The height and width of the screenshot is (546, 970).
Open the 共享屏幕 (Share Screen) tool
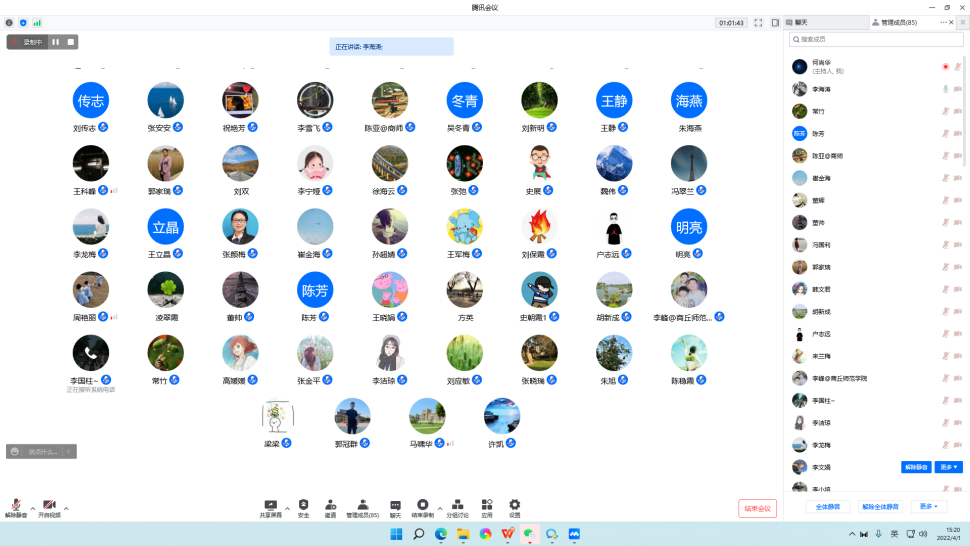point(270,507)
